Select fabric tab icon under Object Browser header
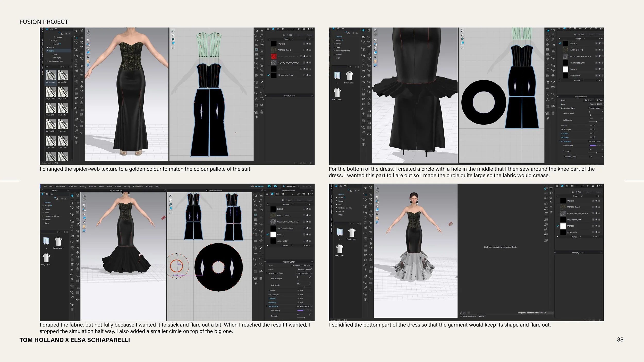This screenshot has width=644, height=362. (273, 194)
